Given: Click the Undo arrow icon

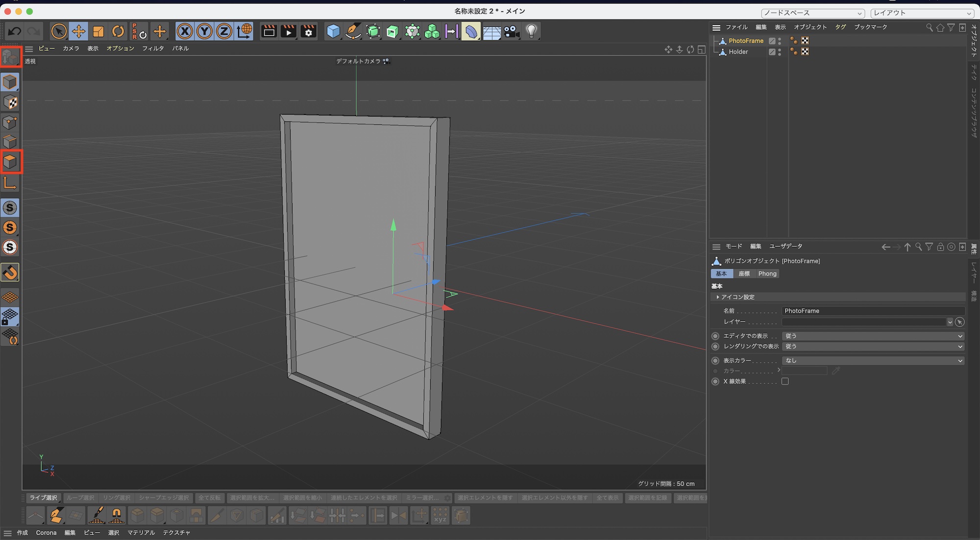Looking at the screenshot, I should tap(14, 32).
